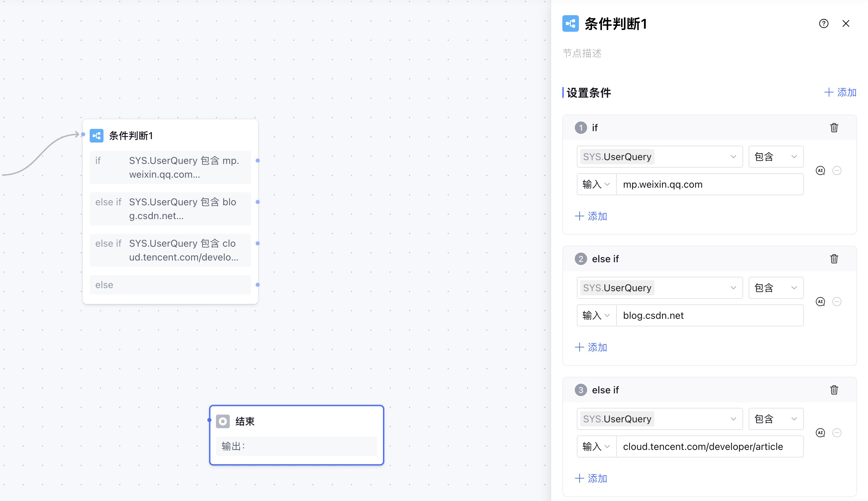
Task: Delete the second else if block with the trash icon
Action: [834, 259]
